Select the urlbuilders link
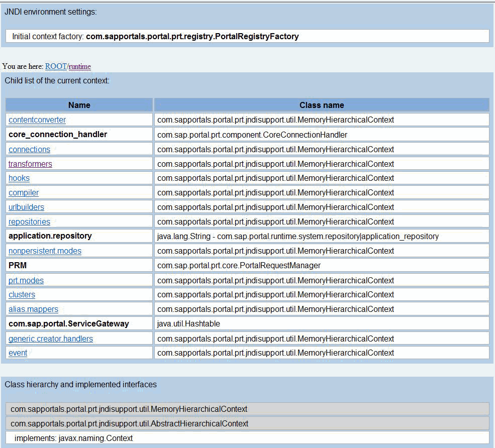The height and width of the screenshot is (448, 495). 26,207
